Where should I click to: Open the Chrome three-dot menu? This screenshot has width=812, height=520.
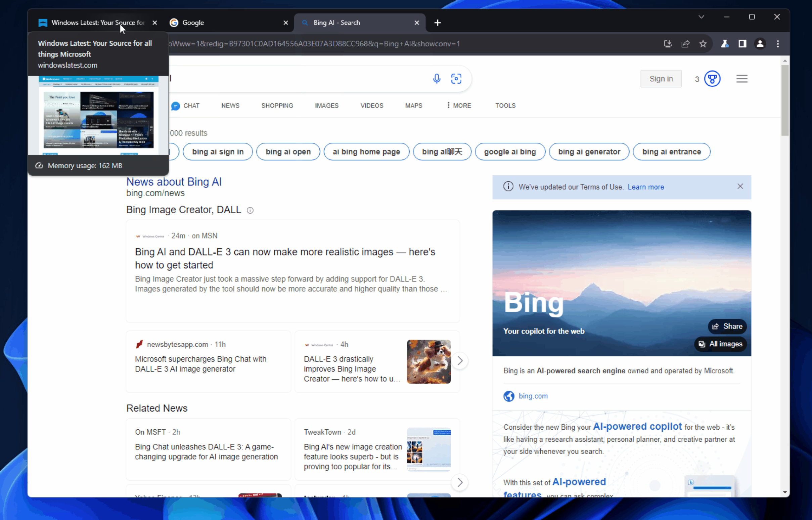coord(777,44)
